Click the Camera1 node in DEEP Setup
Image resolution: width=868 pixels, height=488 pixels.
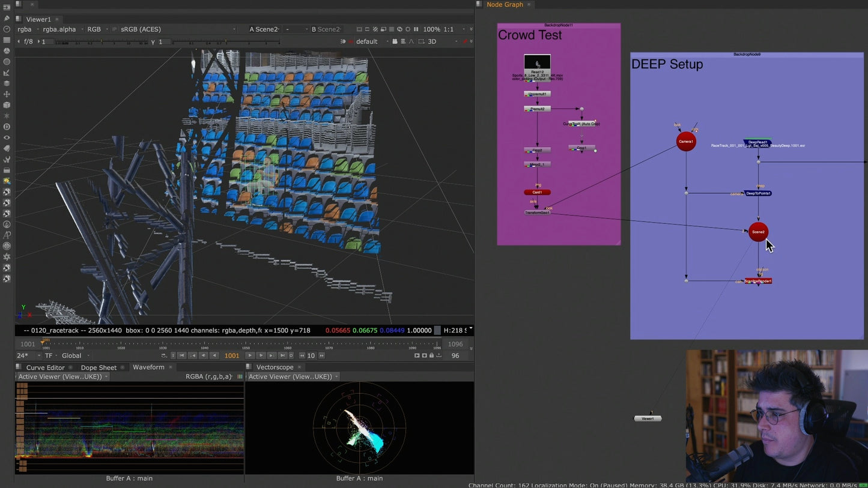pos(686,142)
